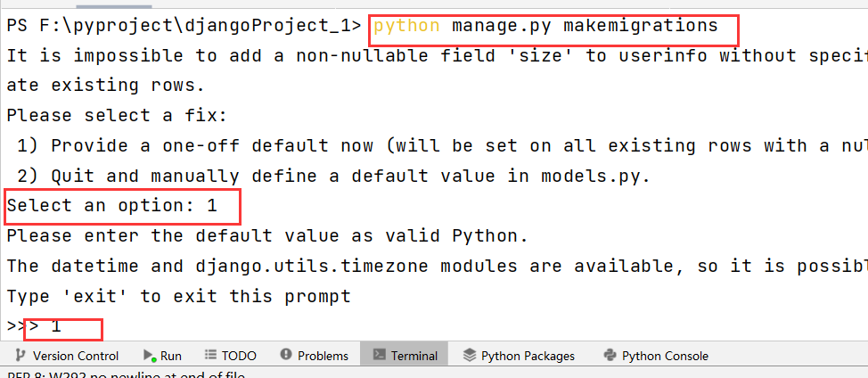868x378 pixels.
Task: Show the TODO panel via its label
Action: (x=239, y=356)
